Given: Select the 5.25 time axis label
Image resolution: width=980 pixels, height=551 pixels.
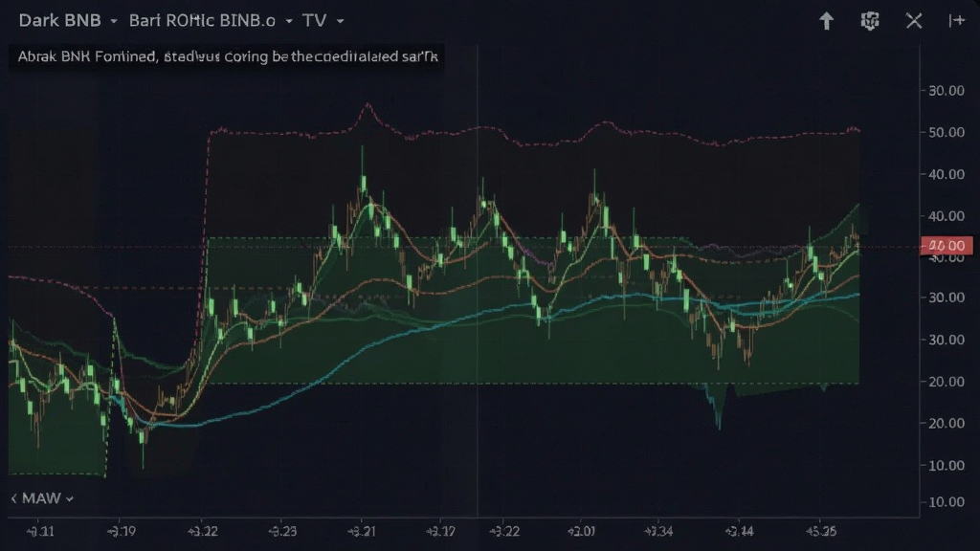Looking at the screenshot, I should [x=821, y=532].
